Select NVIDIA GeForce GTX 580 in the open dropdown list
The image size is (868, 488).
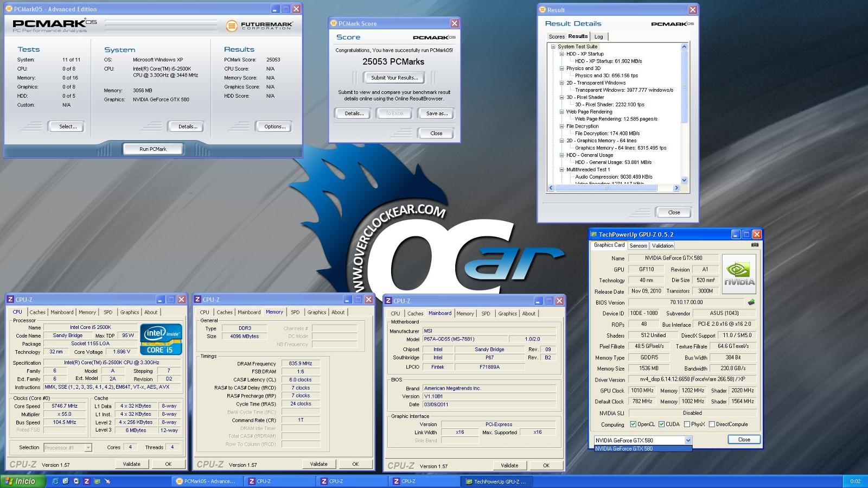click(x=643, y=449)
